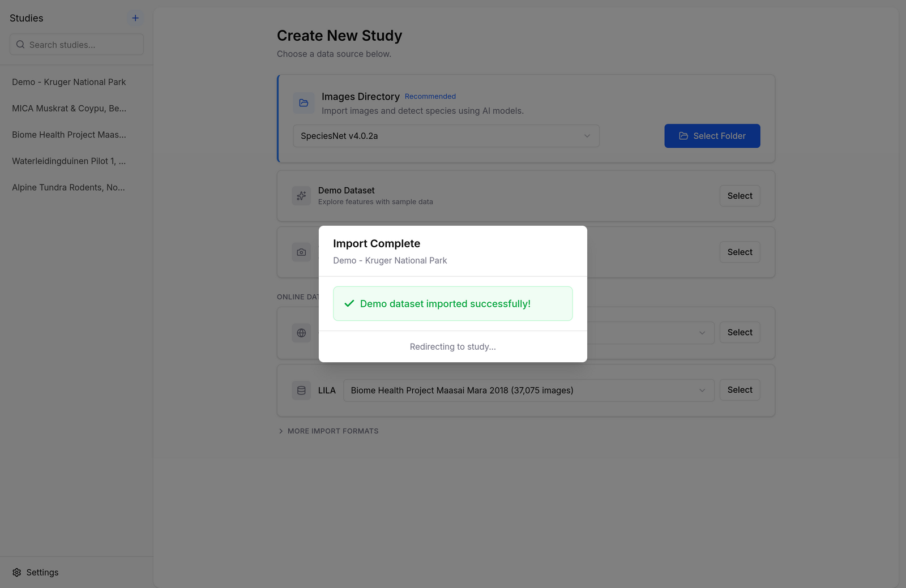Click the Search studies input field
This screenshot has height=588, width=906.
[76, 44]
